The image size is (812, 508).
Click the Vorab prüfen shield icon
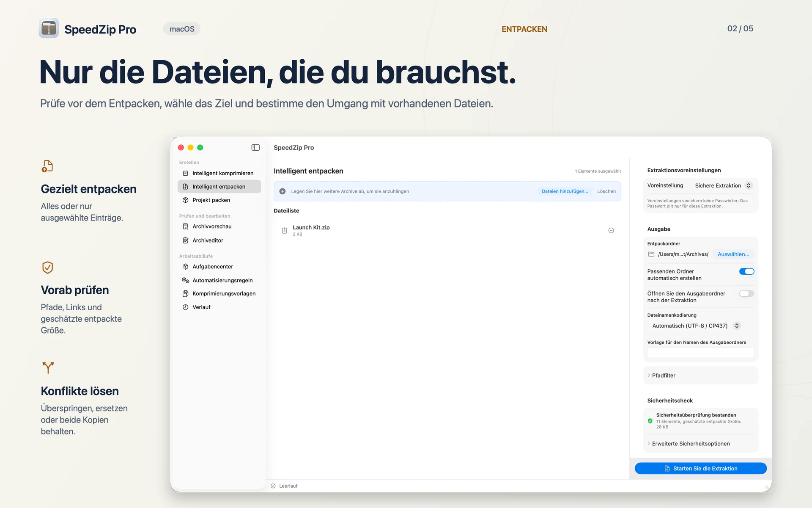pyautogui.click(x=47, y=267)
